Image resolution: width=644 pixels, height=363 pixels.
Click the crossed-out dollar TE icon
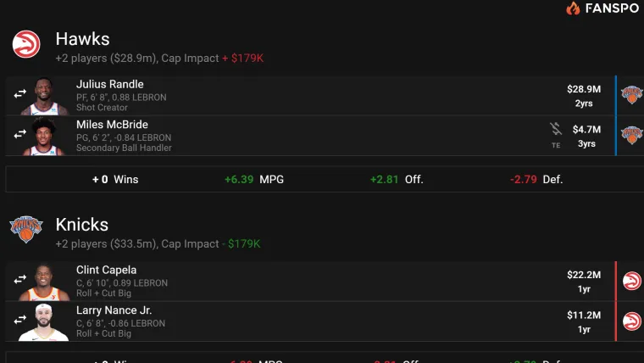(556, 135)
